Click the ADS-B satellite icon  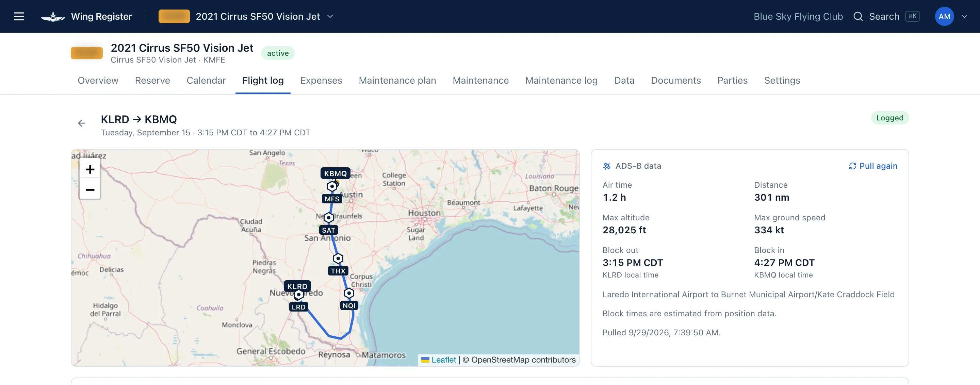(607, 166)
